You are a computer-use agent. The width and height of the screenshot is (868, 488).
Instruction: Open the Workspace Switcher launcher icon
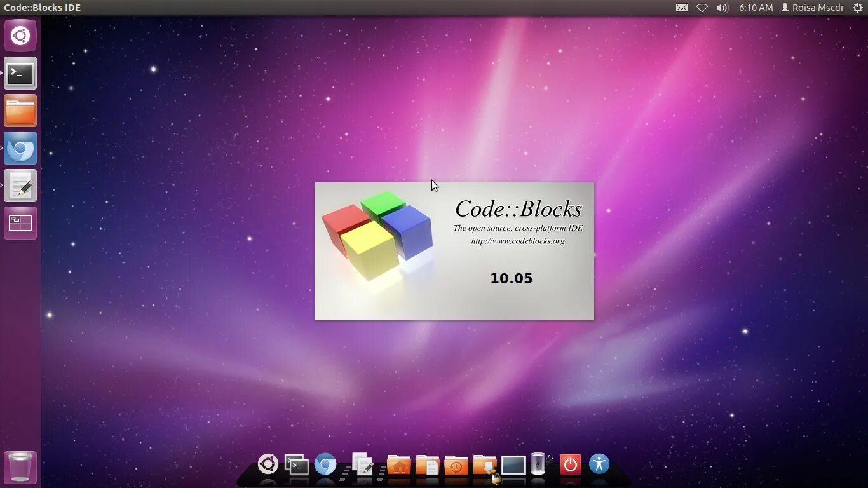tap(20, 224)
